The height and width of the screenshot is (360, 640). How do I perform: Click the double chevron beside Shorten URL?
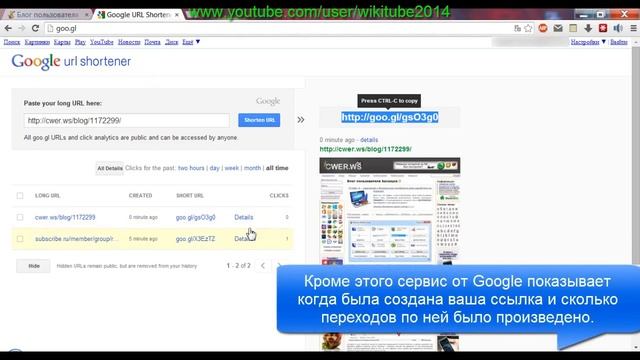coord(301,120)
